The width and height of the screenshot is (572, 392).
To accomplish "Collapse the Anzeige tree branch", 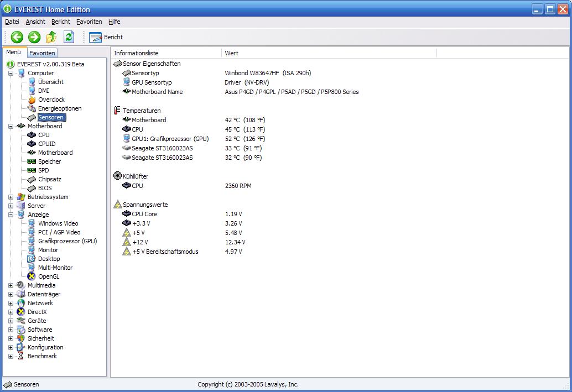I will 11,215.
